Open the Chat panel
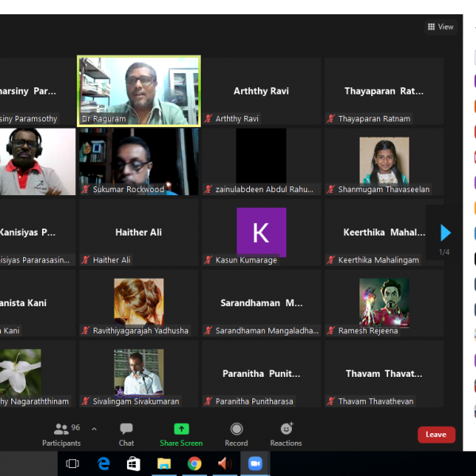The width and height of the screenshot is (476, 476). pyautogui.click(x=126, y=435)
